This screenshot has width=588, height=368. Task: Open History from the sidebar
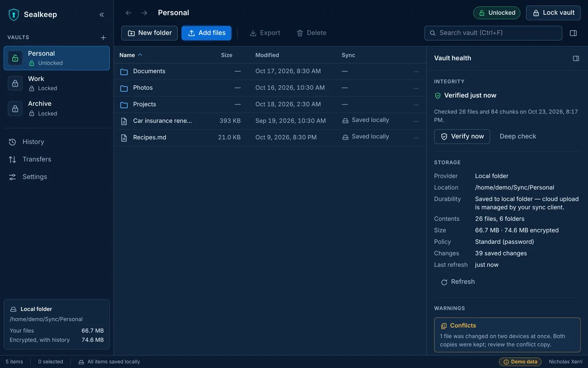pyautogui.click(x=57, y=142)
